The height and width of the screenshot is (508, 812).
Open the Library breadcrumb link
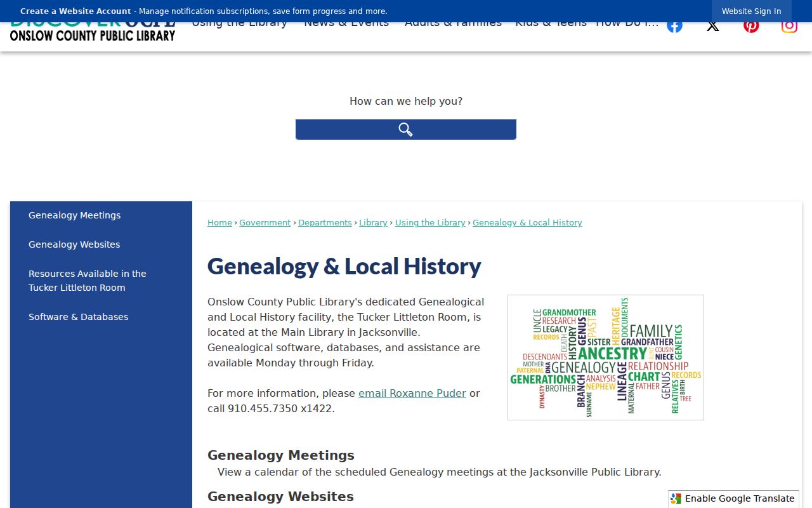(373, 223)
